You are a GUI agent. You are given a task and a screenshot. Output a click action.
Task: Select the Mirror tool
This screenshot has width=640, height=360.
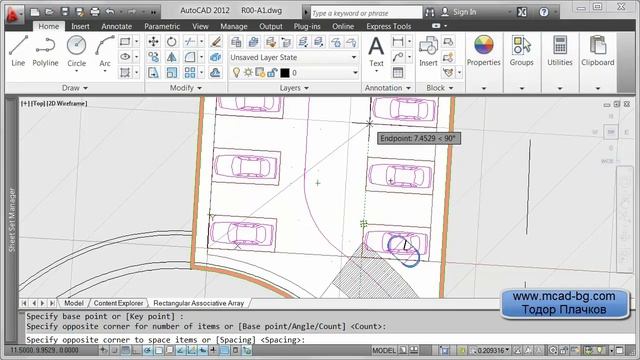click(172, 57)
